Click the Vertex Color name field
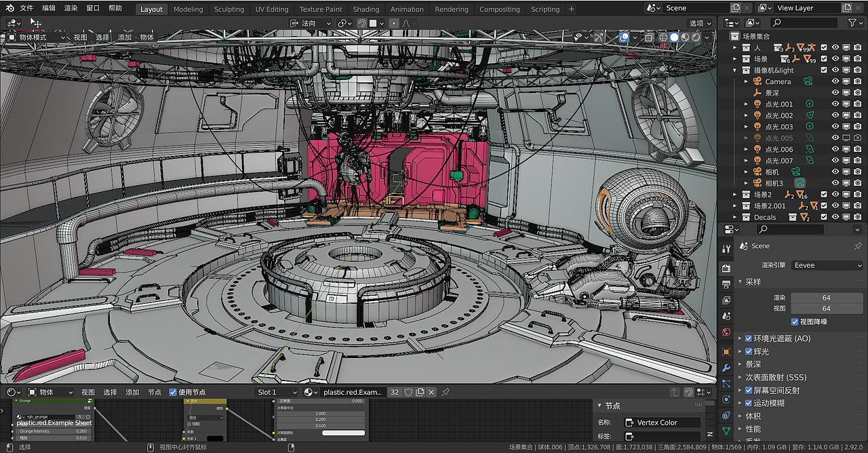Viewport: 868px width, 453px height. 663,422
